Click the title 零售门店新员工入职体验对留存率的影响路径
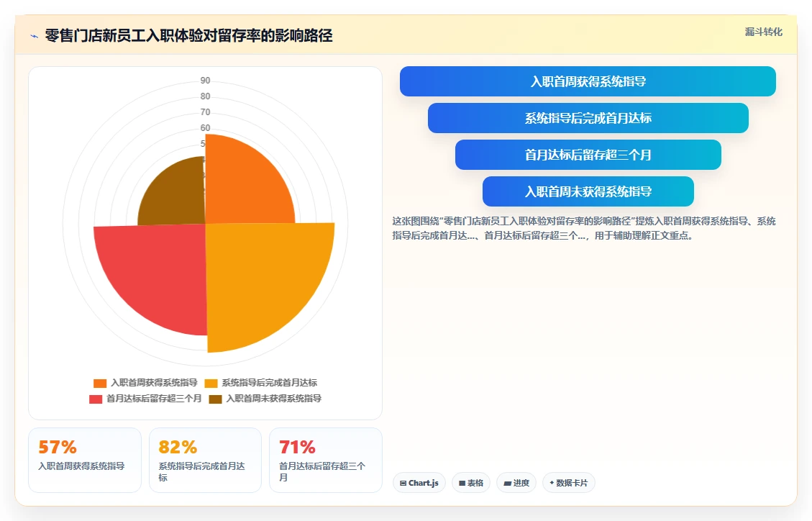Viewport: 812px width, 521px height. pos(188,36)
